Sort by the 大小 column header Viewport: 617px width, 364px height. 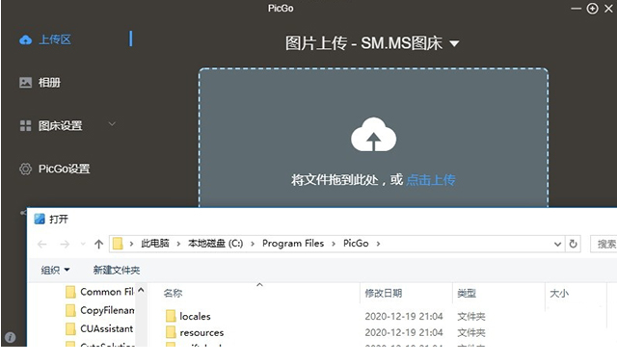pos(559,294)
